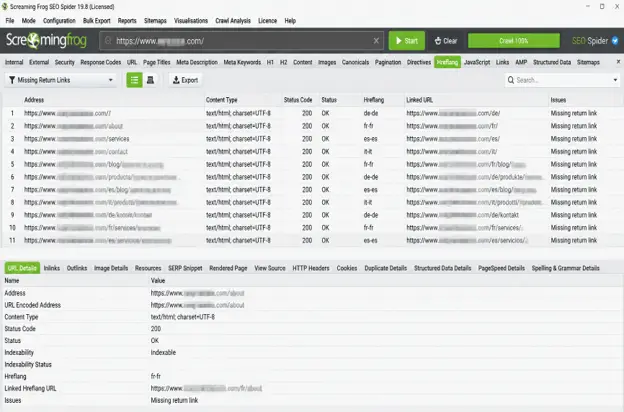Start the crawl with the Start button
This screenshot has height=412, width=624.
point(407,41)
